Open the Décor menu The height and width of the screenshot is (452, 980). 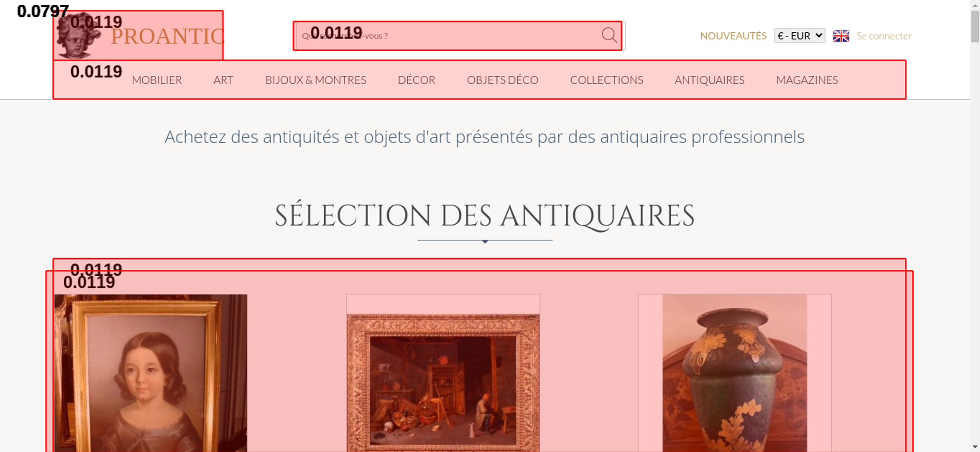click(416, 80)
